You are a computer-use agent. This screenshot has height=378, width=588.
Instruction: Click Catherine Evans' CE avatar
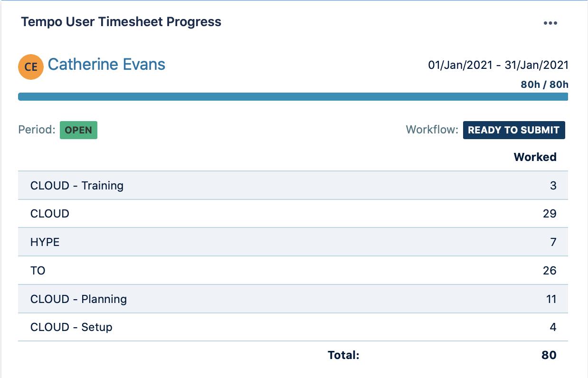click(x=30, y=66)
